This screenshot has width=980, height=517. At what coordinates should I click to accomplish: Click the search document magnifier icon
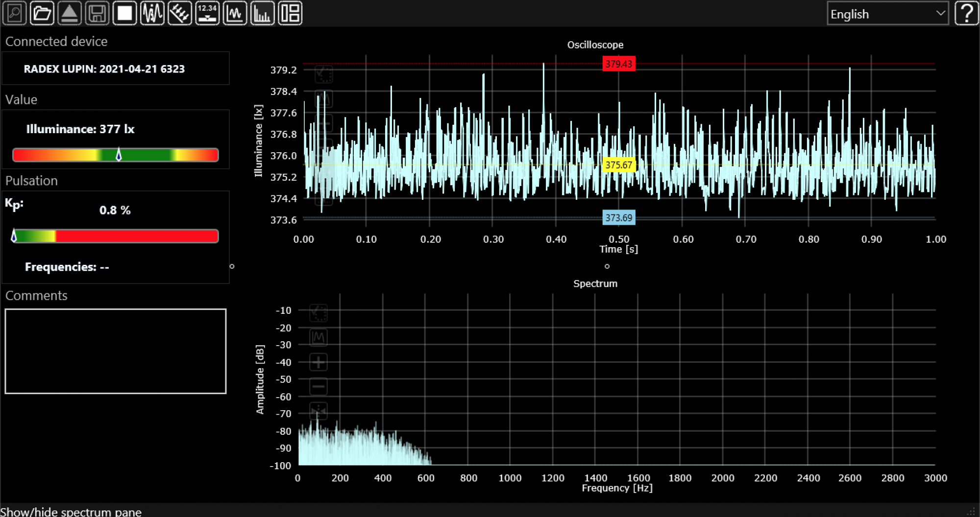pyautogui.click(x=15, y=13)
